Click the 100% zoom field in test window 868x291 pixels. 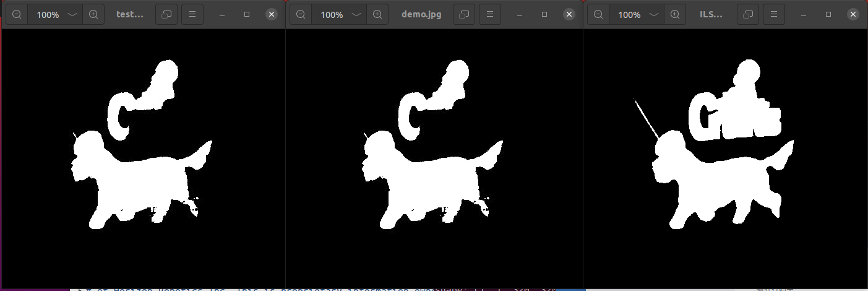(x=48, y=14)
